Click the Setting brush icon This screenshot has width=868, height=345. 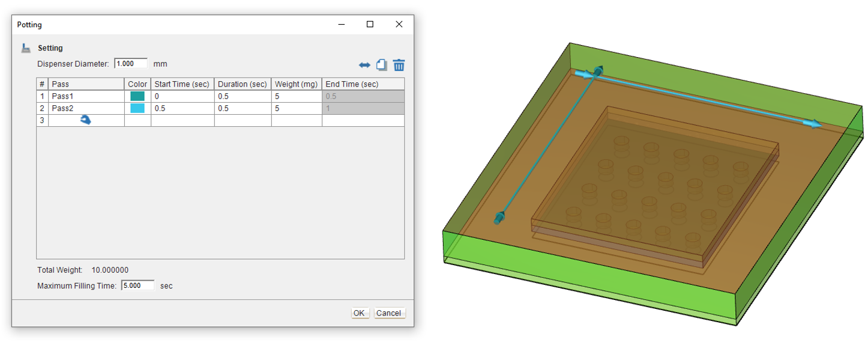[x=26, y=48]
